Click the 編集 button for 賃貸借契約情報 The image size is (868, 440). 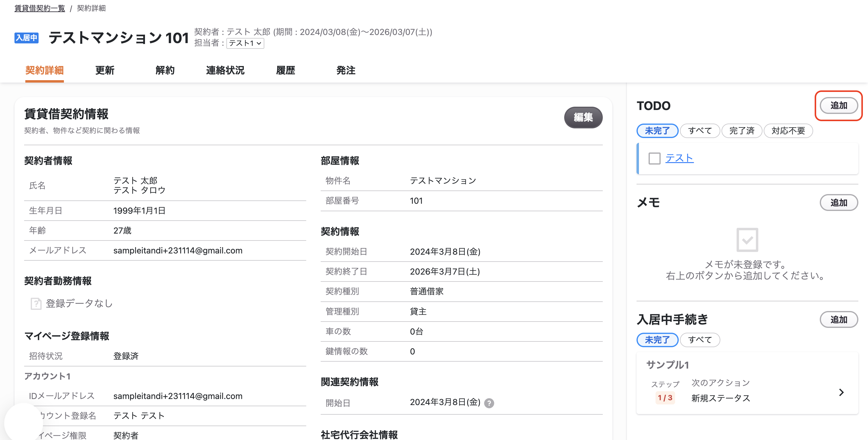click(583, 117)
